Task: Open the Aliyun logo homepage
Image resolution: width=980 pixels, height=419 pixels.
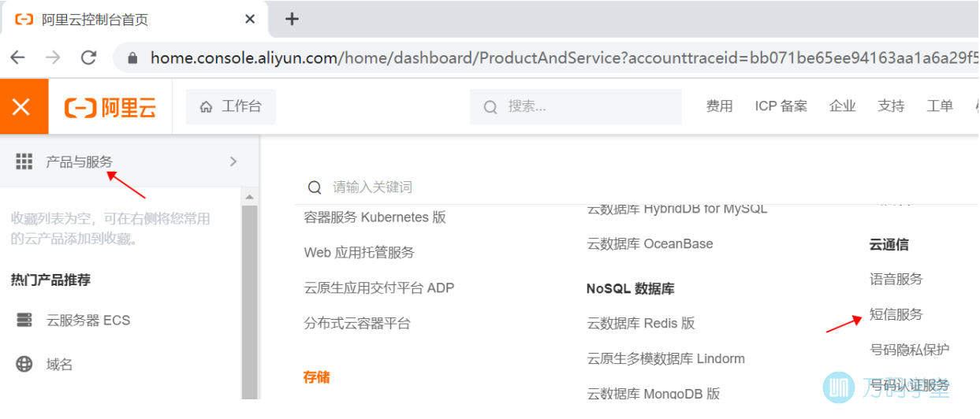Action: (x=110, y=108)
